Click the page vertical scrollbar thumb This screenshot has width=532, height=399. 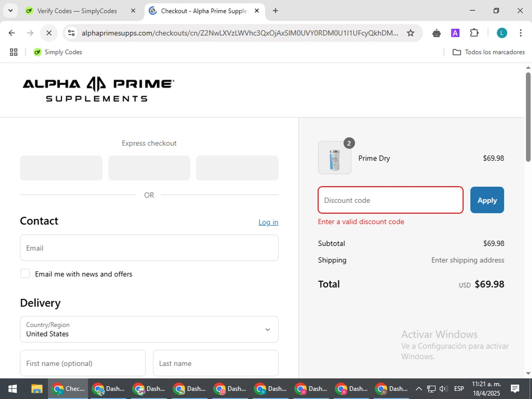pyautogui.click(x=528, y=117)
